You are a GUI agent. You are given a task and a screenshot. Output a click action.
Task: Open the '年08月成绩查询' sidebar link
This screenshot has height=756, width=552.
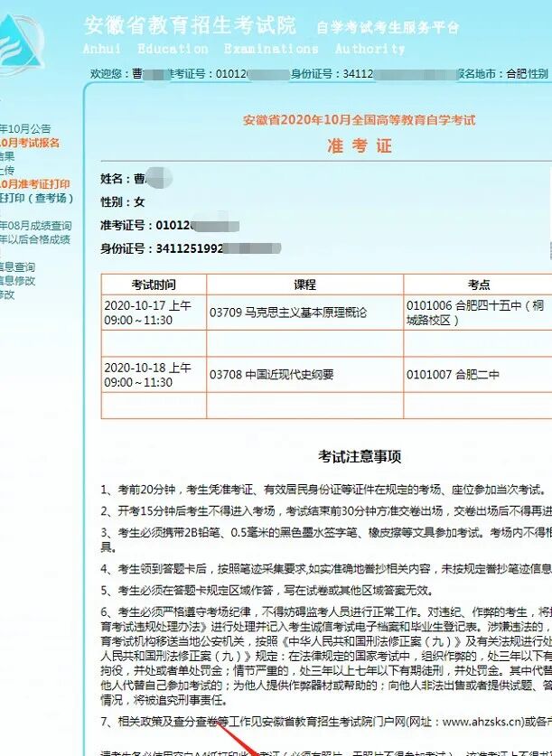point(35,226)
